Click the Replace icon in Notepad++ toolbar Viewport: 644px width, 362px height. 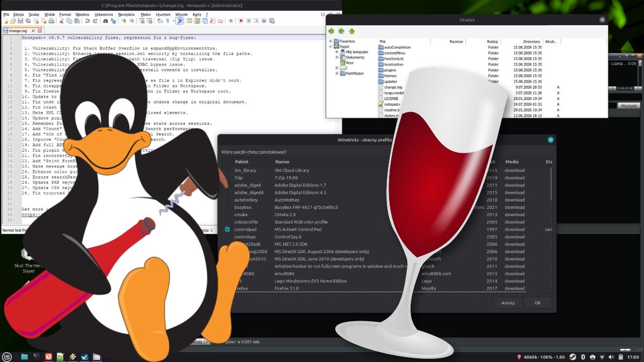113,21
